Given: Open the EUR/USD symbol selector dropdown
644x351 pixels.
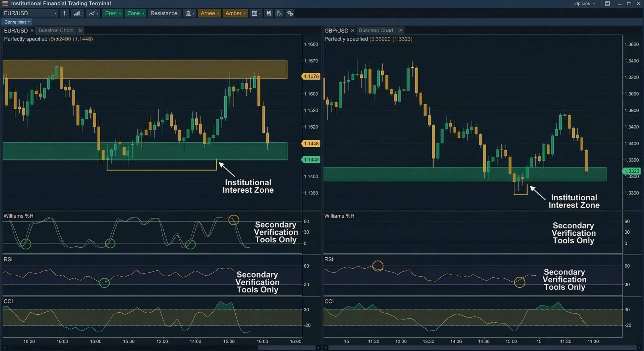Looking at the screenshot, I should pyautogui.click(x=30, y=13).
